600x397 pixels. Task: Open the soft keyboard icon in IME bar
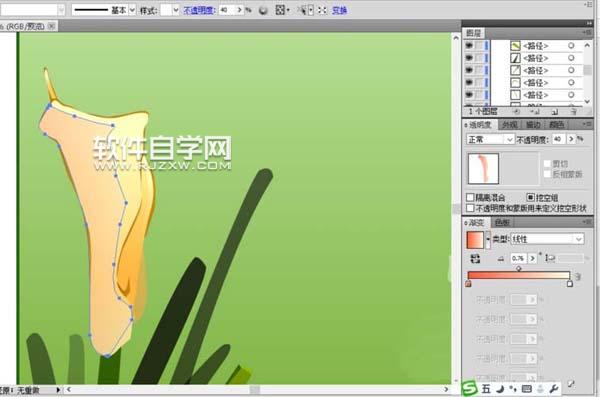point(527,389)
